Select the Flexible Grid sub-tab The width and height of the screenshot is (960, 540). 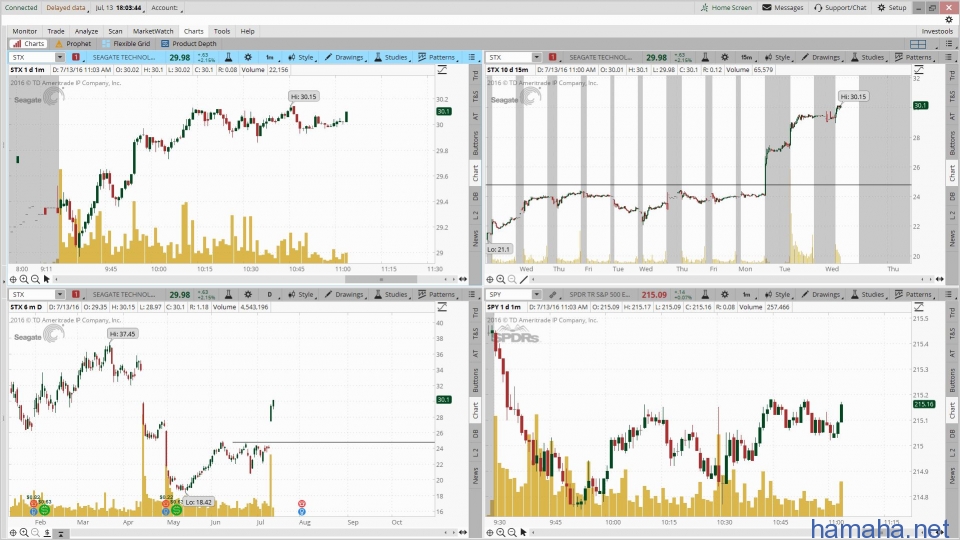click(x=126, y=43)
